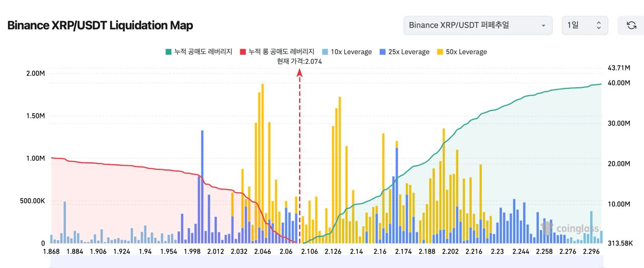This screenshot has height=268, width=644.
Task: Open the Binance XRP/USDT 퍼페추얼 dropdown
Action: [477, 25]
